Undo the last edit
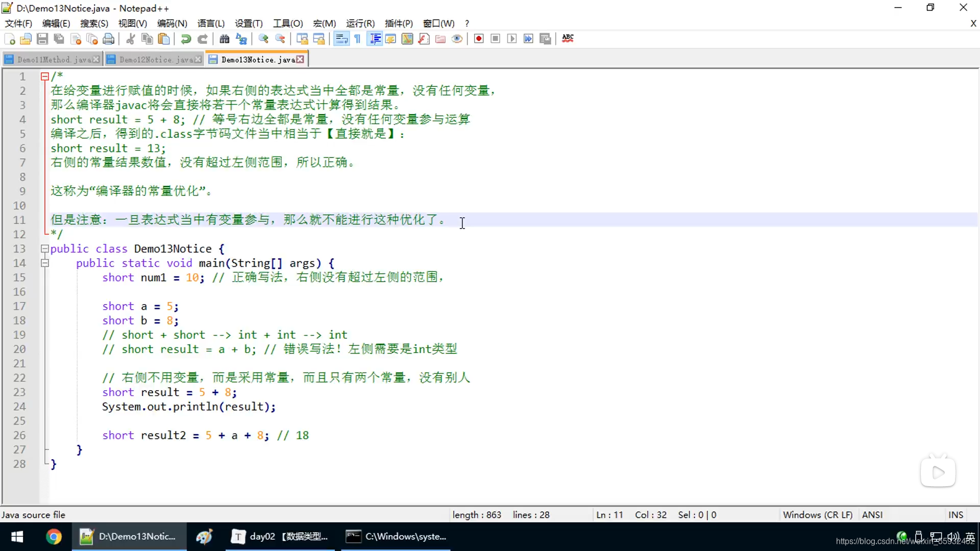Viewport: 980px width, 551px height. (186, 39)
